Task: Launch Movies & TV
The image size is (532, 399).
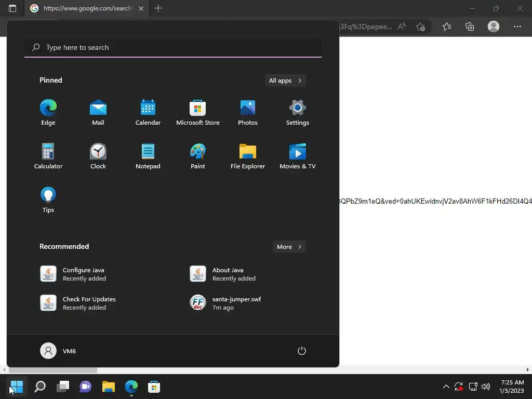Action: point(298,156)
